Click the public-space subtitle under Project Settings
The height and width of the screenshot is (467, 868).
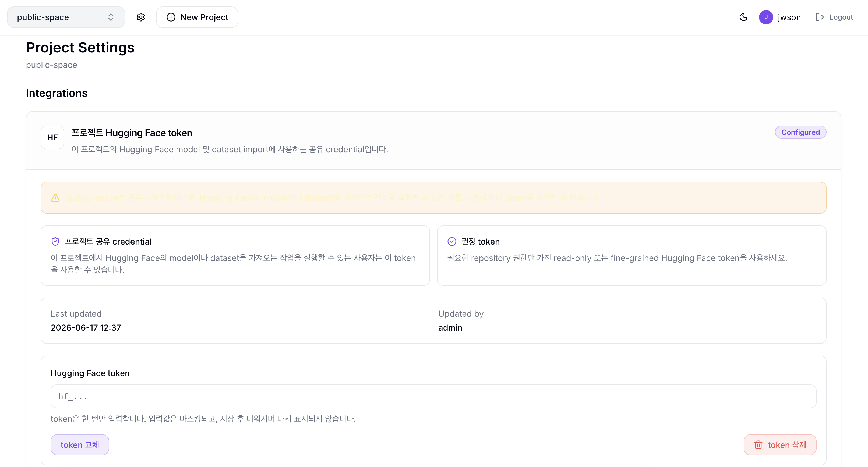(x=52, y=65)
